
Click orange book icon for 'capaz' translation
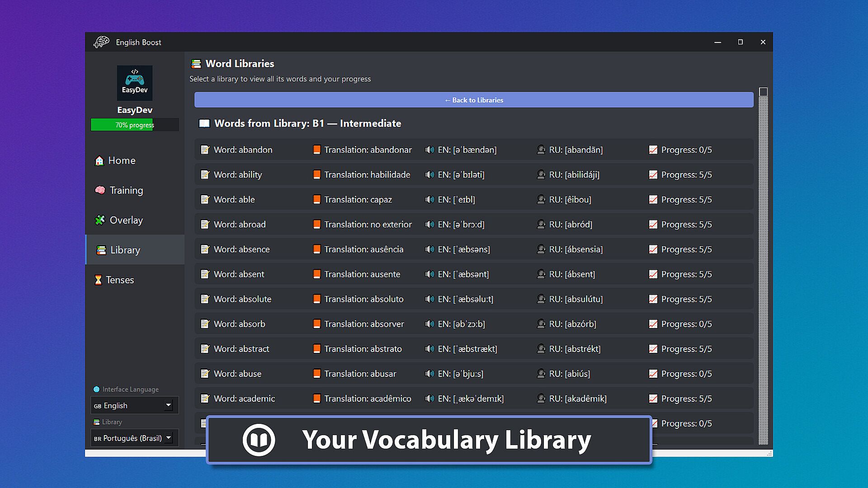(317, 199)
